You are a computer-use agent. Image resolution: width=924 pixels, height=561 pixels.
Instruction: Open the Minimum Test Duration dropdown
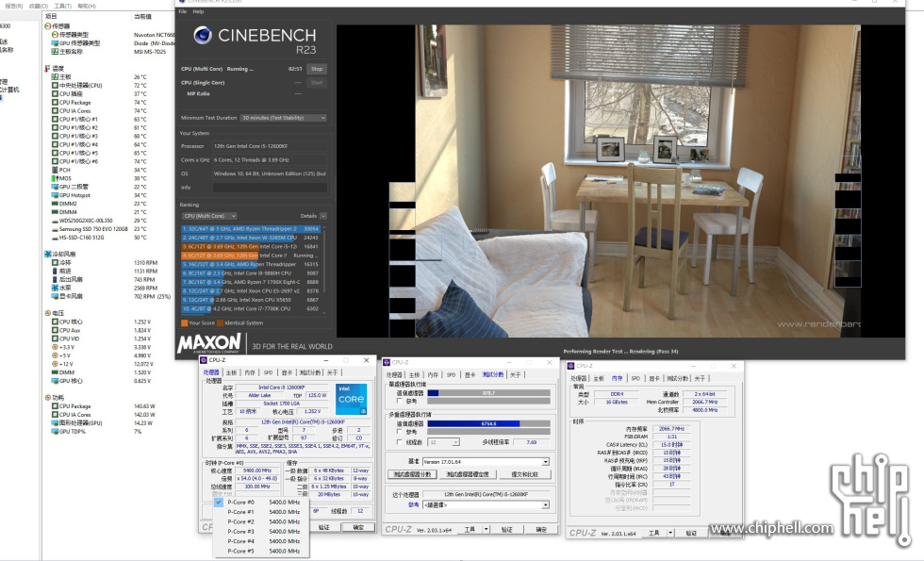point(284,118)
